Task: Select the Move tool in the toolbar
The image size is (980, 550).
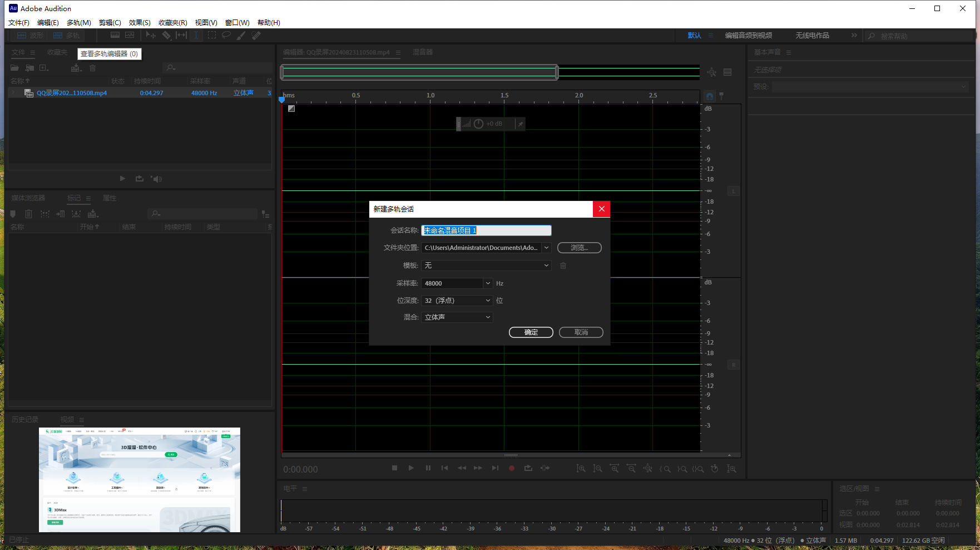Action: click(x=150, y=35)
